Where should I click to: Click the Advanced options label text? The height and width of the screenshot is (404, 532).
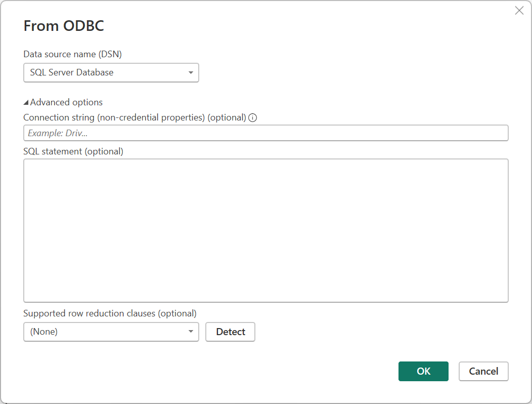(66, 102)
